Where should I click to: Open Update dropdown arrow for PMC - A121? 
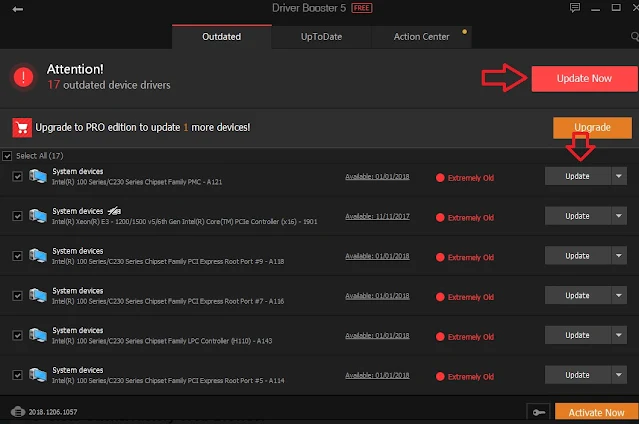(x=619, y=176)
